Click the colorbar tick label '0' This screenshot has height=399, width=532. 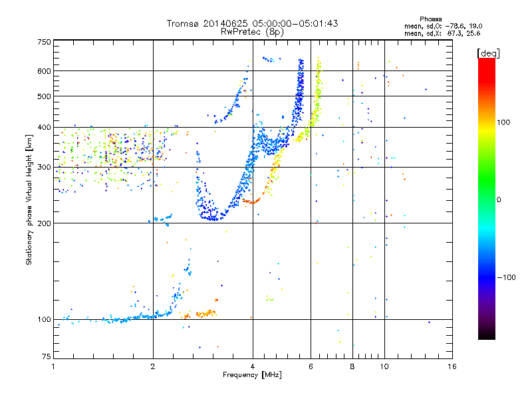499,200
